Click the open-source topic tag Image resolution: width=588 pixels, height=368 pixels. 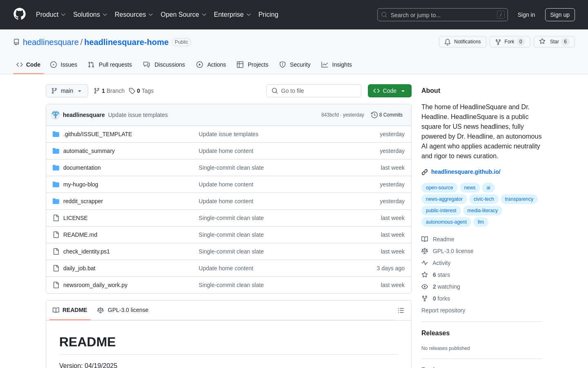pos(439,188)
